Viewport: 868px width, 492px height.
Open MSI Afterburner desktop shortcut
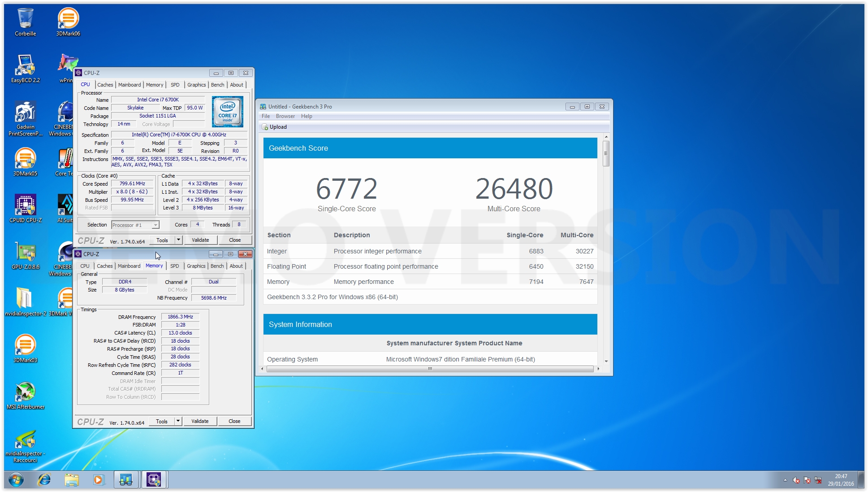(x=26, y=396)
